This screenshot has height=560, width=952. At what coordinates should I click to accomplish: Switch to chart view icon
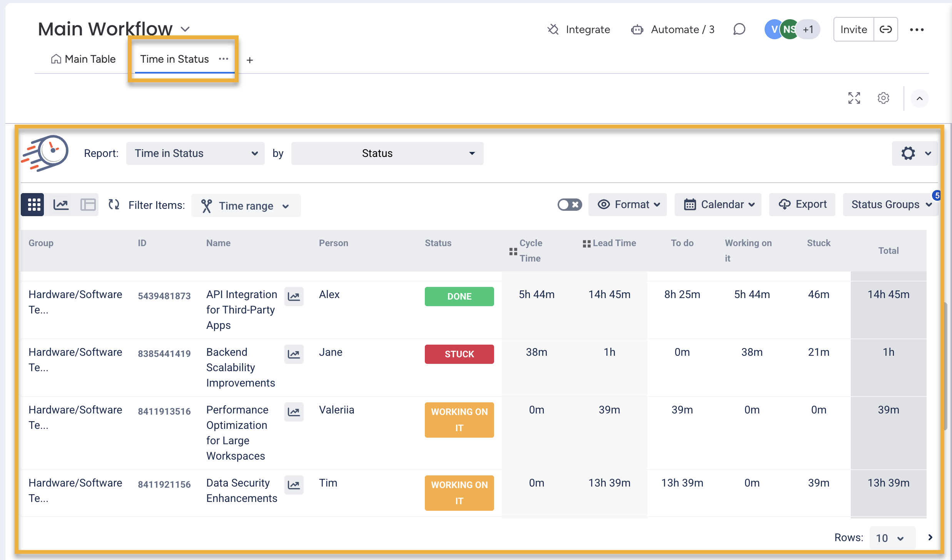tap(61, 205)
